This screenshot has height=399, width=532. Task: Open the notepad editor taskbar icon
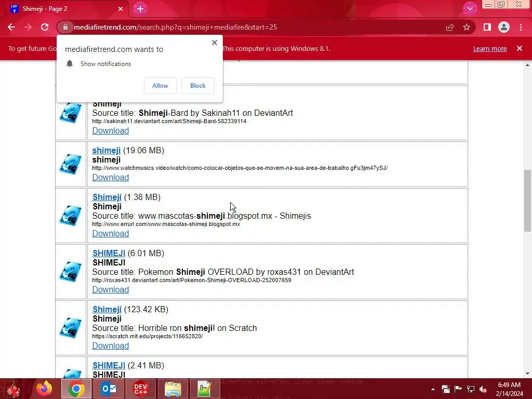pos(205,389)
